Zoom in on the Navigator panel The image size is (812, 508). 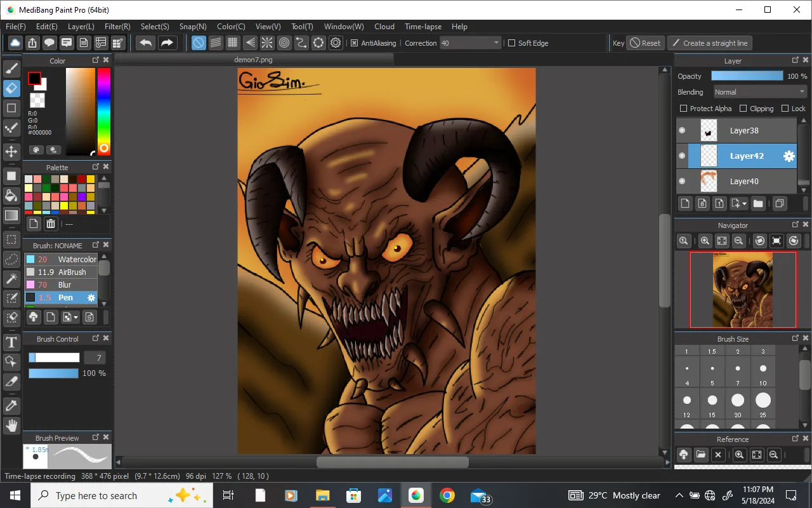pyautogui.click(x=705, y=241)
